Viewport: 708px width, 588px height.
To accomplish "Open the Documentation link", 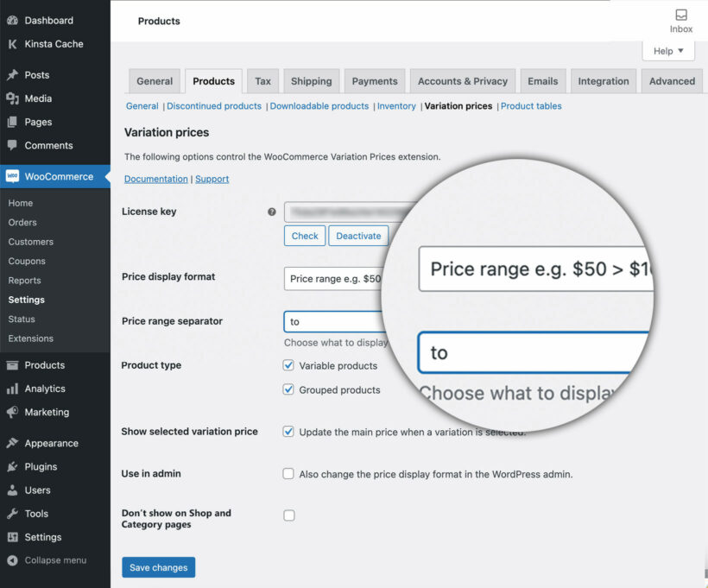I will click(155, 179).
